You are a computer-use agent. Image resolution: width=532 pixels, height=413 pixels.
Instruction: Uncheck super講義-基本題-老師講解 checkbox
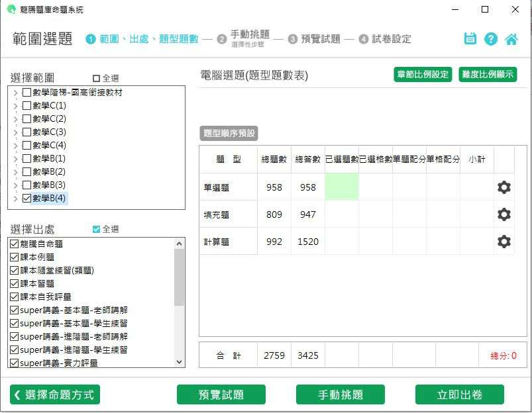15,310
